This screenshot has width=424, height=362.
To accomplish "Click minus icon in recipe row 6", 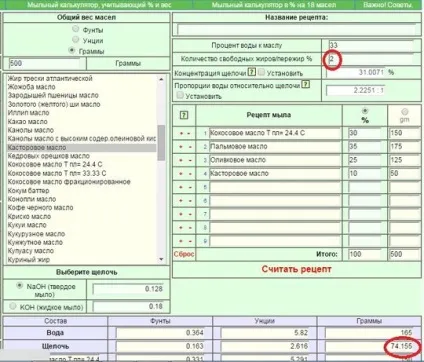I will click(x=189, y=201).
